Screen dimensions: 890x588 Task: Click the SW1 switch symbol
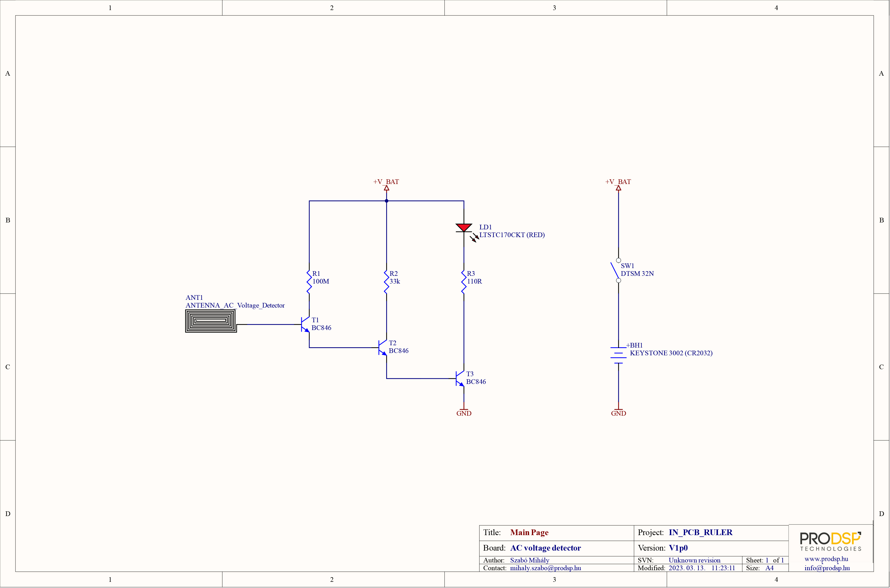pos(616,270)
